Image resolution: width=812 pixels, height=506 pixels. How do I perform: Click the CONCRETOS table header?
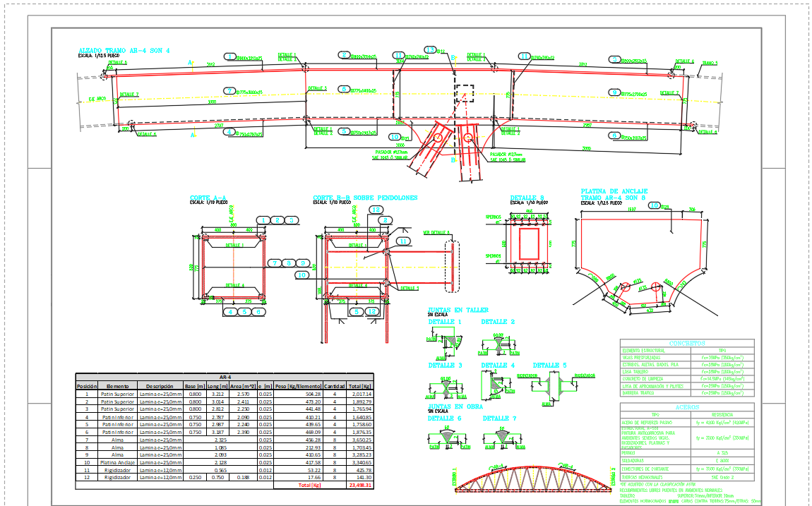(686, 343)
